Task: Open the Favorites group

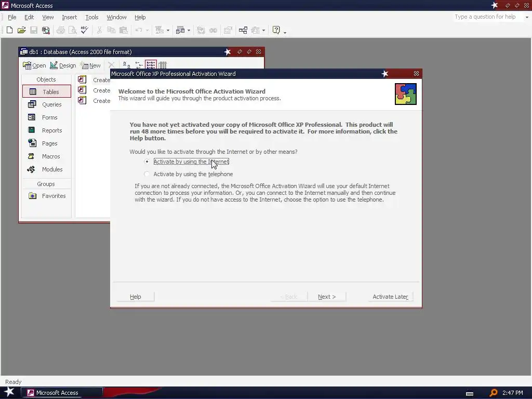Action: pos(47,196)
